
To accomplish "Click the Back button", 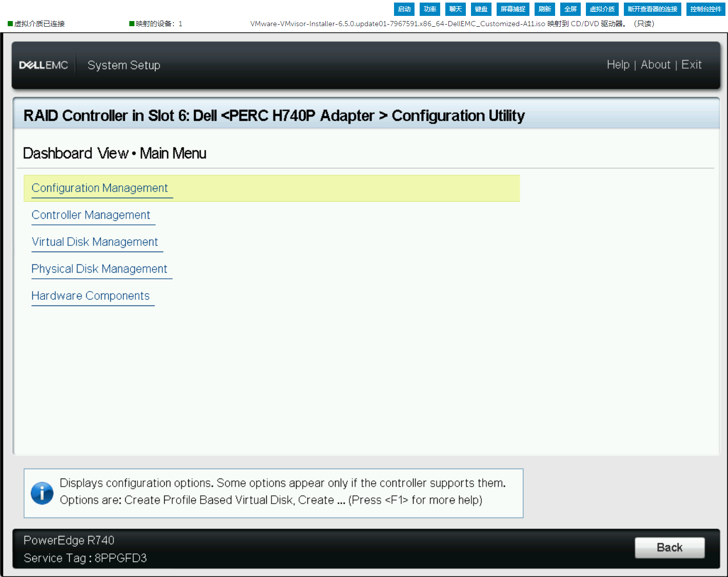I will click(670, 548).
